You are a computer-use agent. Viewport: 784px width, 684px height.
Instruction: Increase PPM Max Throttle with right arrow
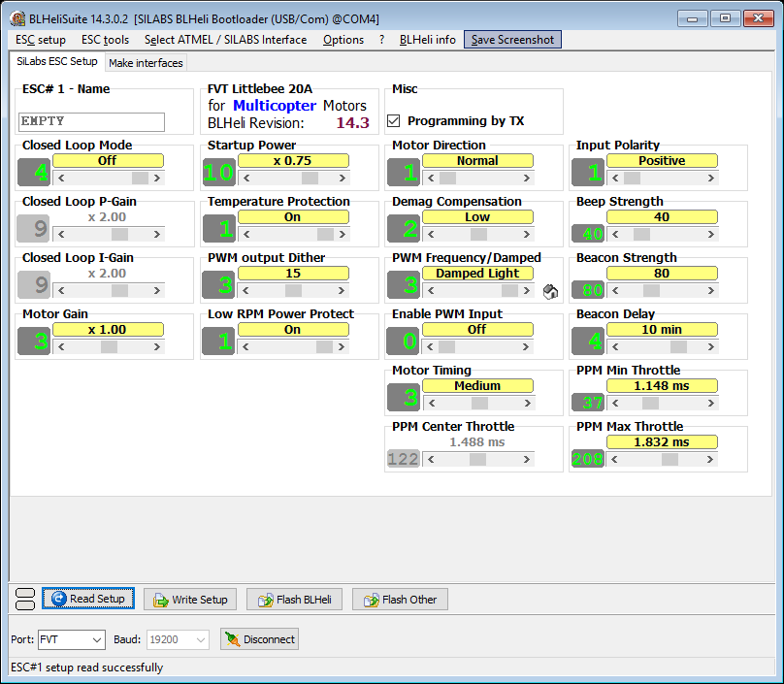click(710, 459)
